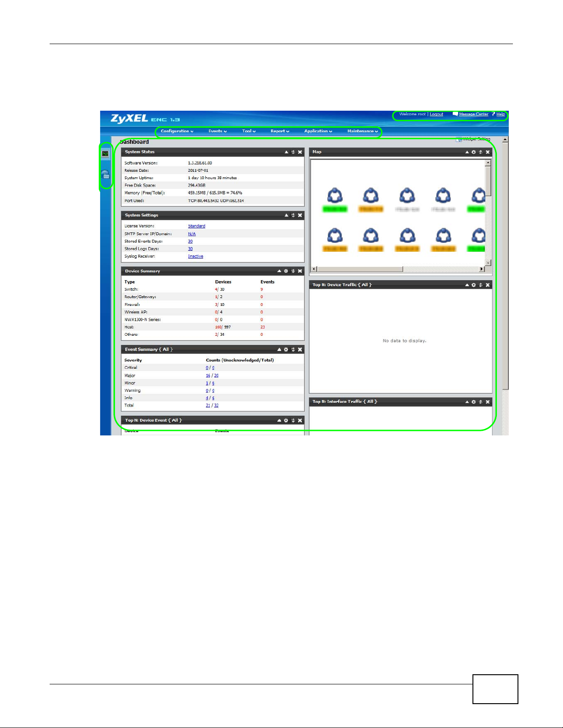
Task: Click the Map scroll down arrow
Action: click(x=488, y=263)
